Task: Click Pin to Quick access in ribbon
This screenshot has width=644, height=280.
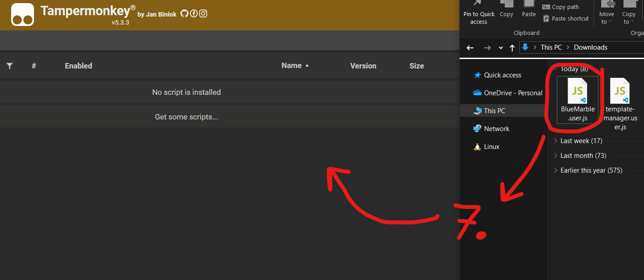Action: pos(479,13)
